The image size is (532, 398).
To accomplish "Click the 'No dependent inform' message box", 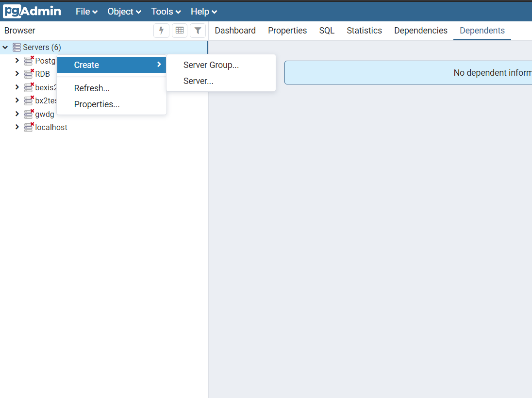I will coord(408,73).
